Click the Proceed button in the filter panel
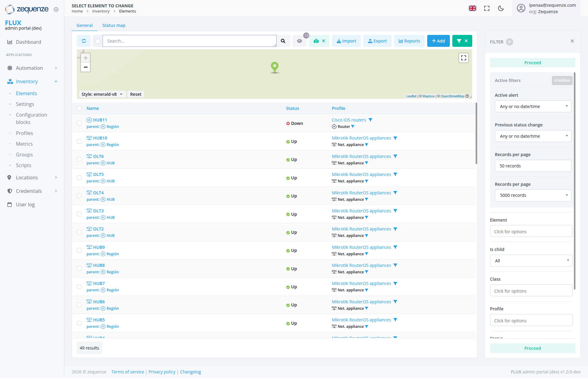This screenshot has height=378, width=588. [533, 62]
